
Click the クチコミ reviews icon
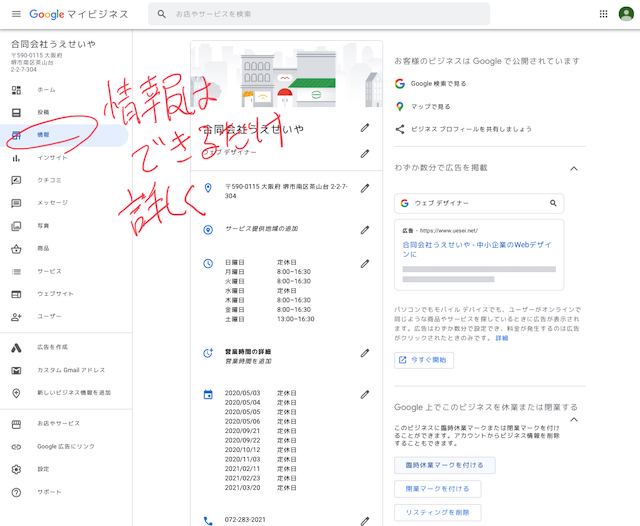click(16, 180)
